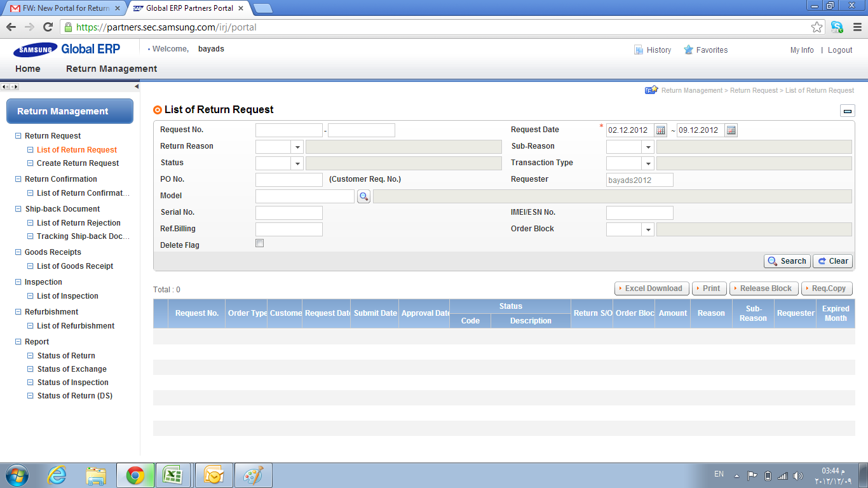Open the Windows Start menu

click(16, 475)
